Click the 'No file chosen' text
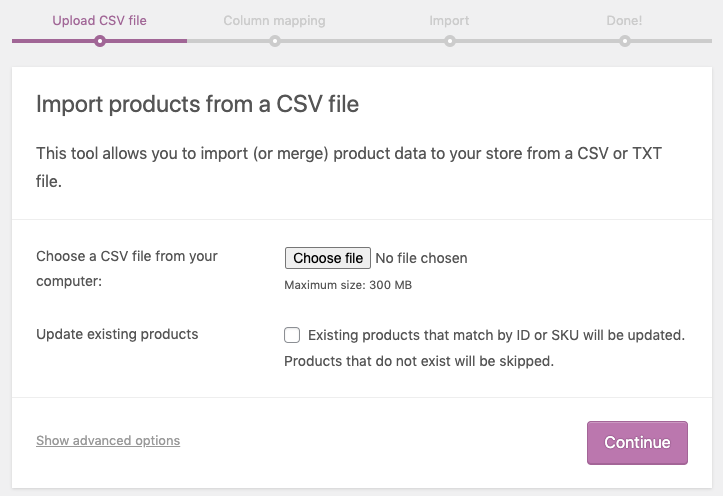 click(x=421, y=258)
